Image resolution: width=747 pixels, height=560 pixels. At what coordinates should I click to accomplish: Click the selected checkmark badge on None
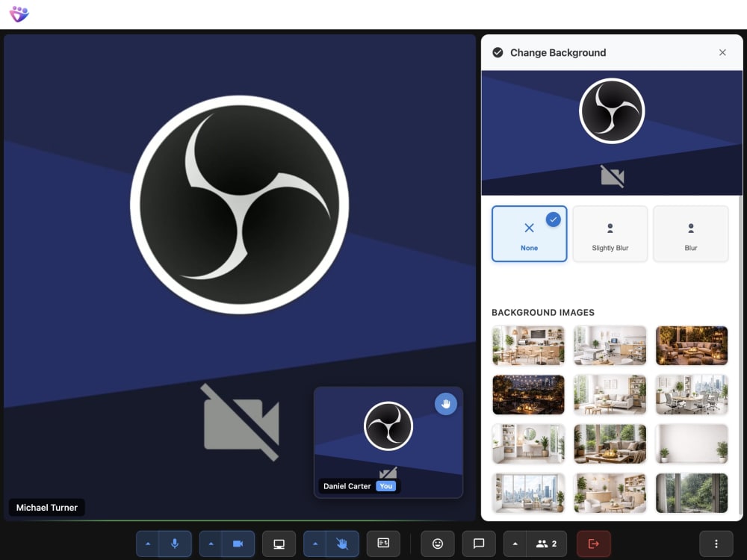[553, 220]
